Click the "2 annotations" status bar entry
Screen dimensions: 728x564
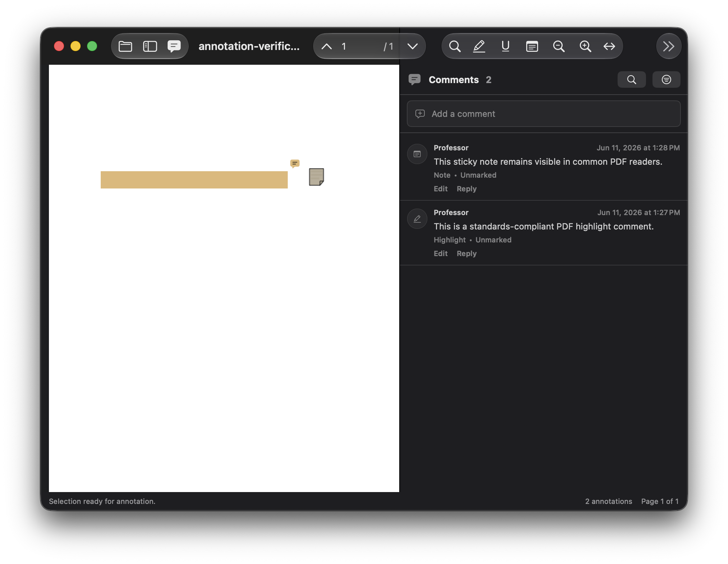(x=609, y=501)
